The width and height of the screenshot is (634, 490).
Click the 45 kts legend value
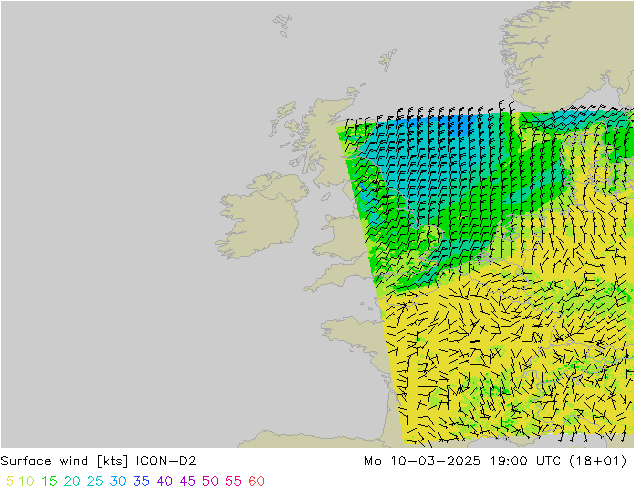click(187, 481)
